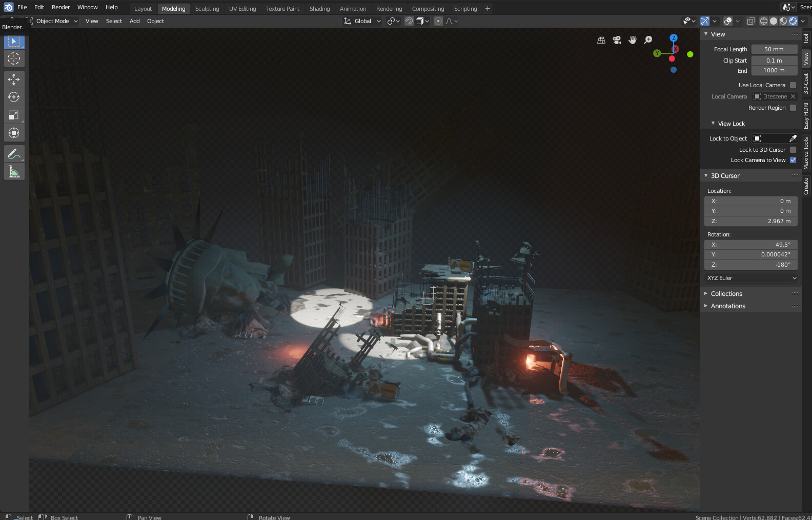Pick the Measure ruler tool

point(14,171)
